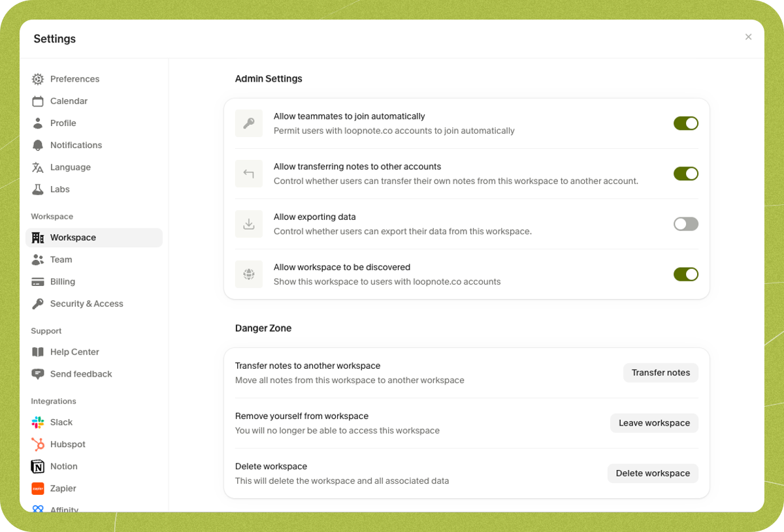Click the Transfer notes button
784x532 pixels.
661,372
